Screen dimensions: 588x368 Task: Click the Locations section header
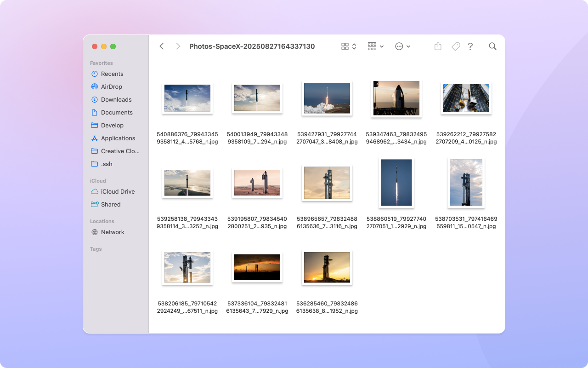point(102,221)
